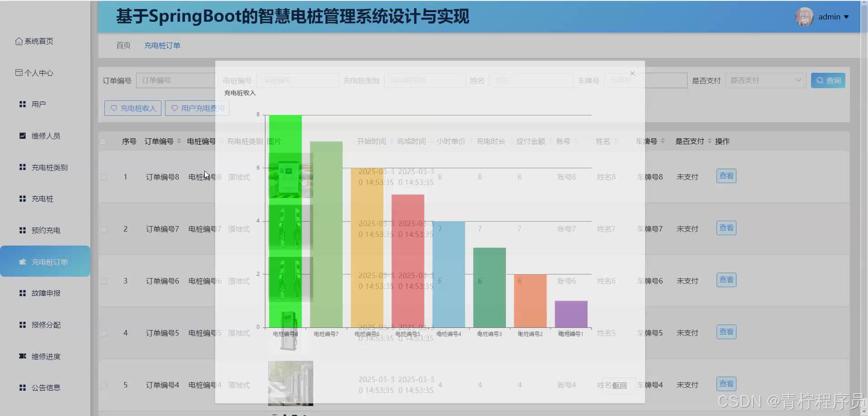Click the 返回 button in the dialog

pyautogui.click(x=618, y=385)
